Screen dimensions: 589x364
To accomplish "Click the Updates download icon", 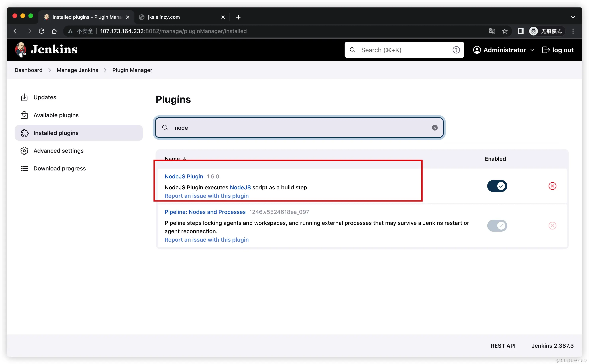I will point(24,97).
